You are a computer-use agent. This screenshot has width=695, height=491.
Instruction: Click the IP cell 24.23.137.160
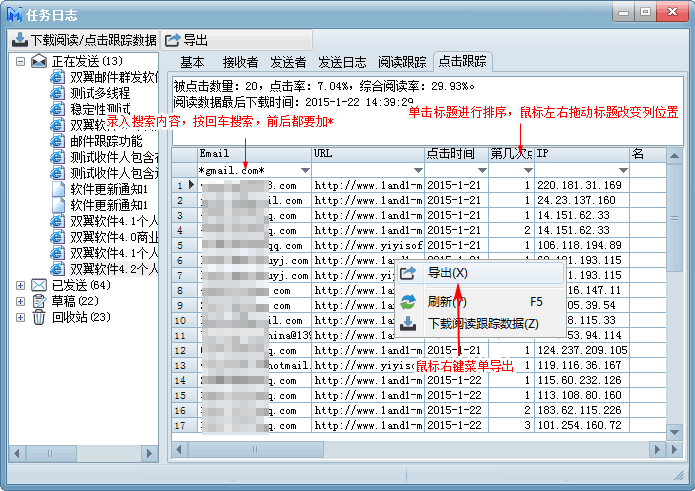tap(582, 200)
